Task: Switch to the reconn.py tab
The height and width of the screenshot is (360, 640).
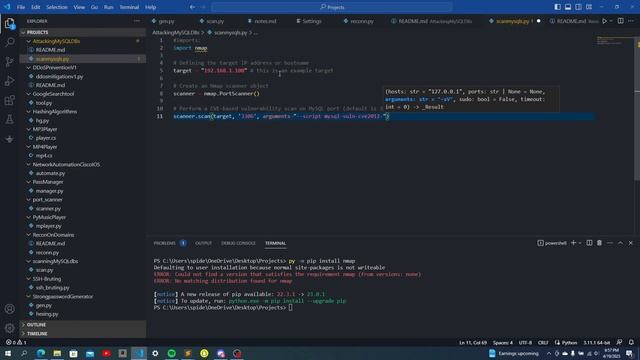Action: 359,21
